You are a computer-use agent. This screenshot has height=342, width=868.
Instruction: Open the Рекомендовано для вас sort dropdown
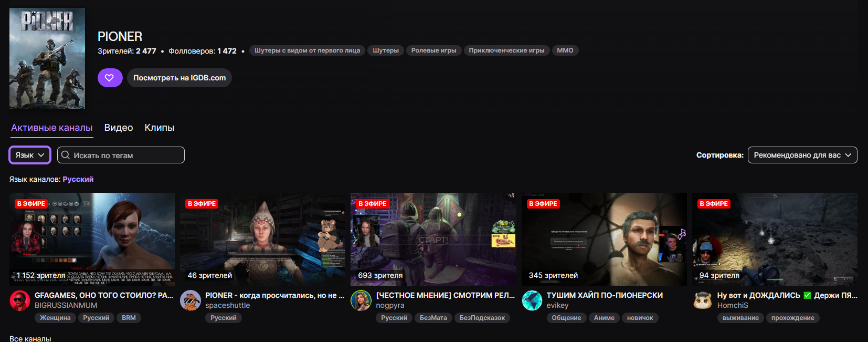(x=802, y=155)
